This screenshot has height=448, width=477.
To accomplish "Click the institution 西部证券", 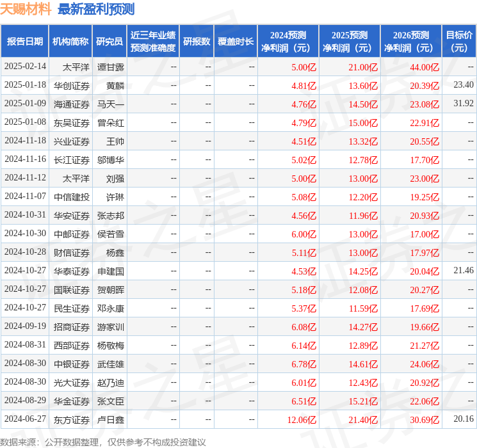I will pyautogui.click(x=72, y=346).
